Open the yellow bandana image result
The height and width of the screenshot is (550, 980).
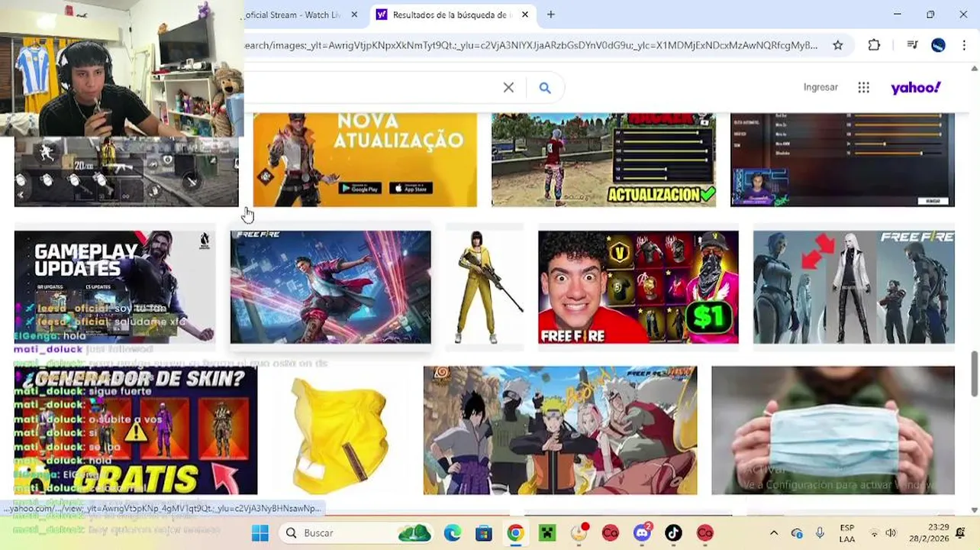[340, 430]
